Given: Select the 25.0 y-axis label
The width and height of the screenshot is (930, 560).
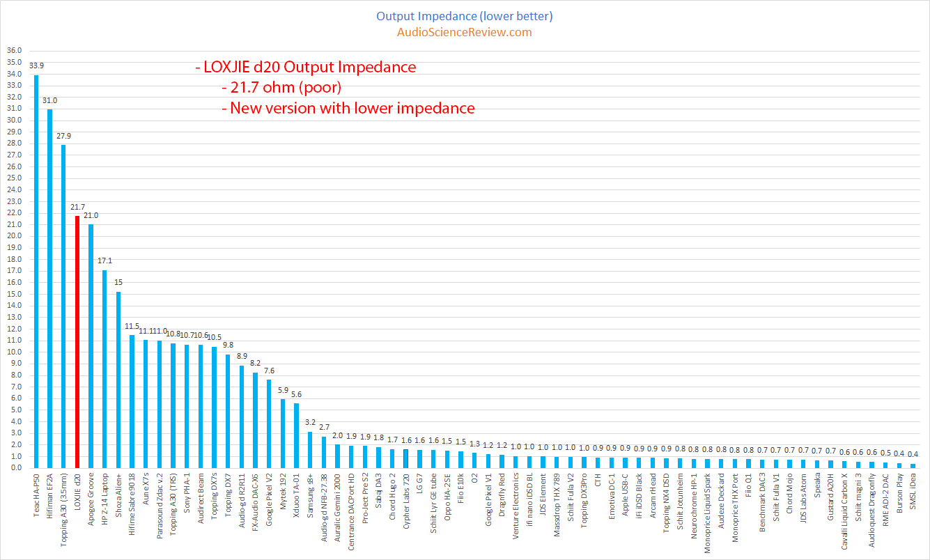Looking at the screenshot, I should pos(15,178).
